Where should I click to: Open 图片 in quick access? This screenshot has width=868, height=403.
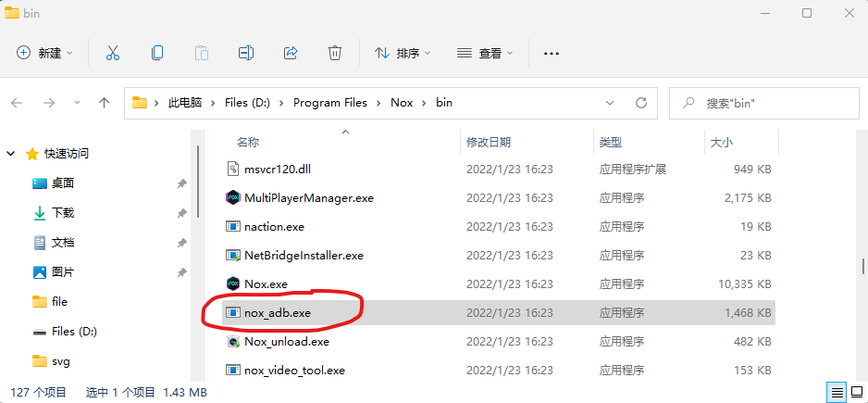pyautogui.click(x=53, y=272)
